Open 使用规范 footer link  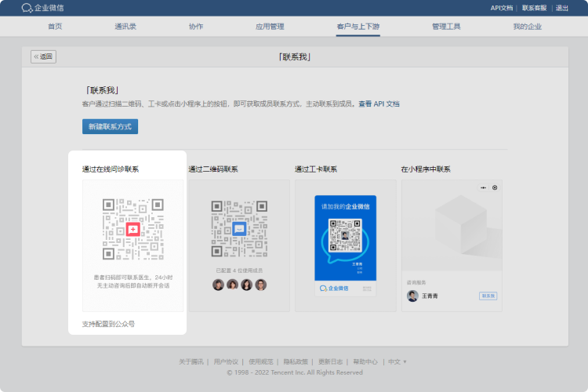[261, 361]
